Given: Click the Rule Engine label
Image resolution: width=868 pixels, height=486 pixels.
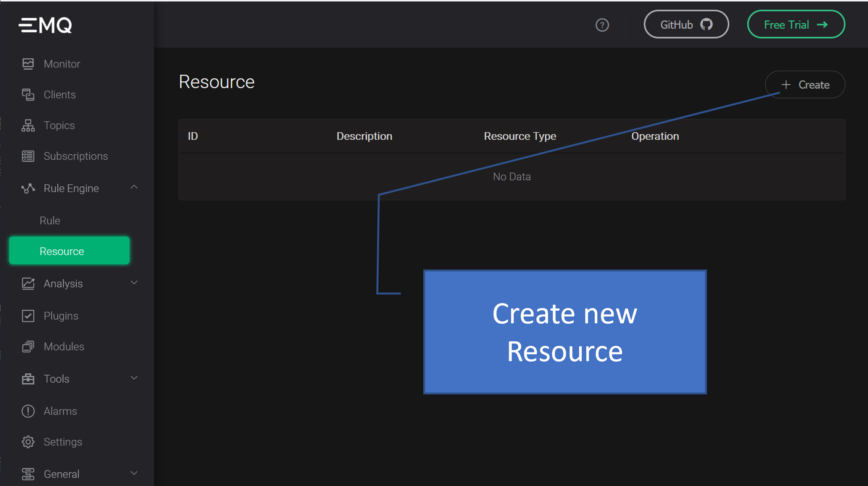Looking at the screenshot, I should pyautogui.click(x=71, y=188).
